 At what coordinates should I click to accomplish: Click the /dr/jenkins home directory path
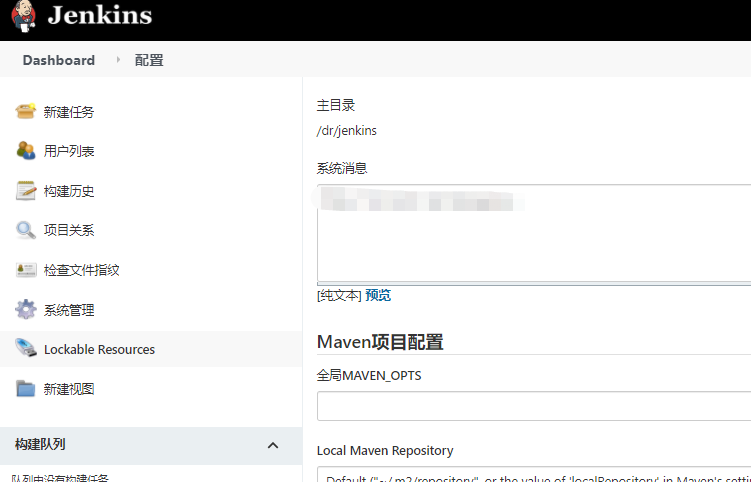(347, 130)
